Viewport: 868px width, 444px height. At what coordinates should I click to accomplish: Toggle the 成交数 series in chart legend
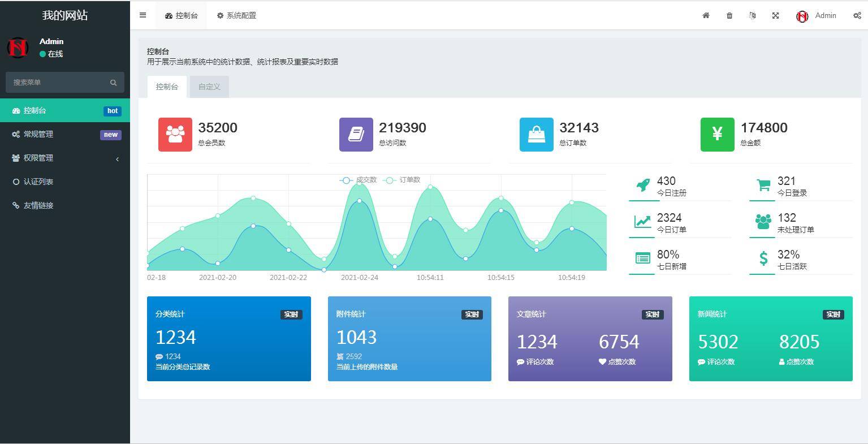tap(359, 180)
